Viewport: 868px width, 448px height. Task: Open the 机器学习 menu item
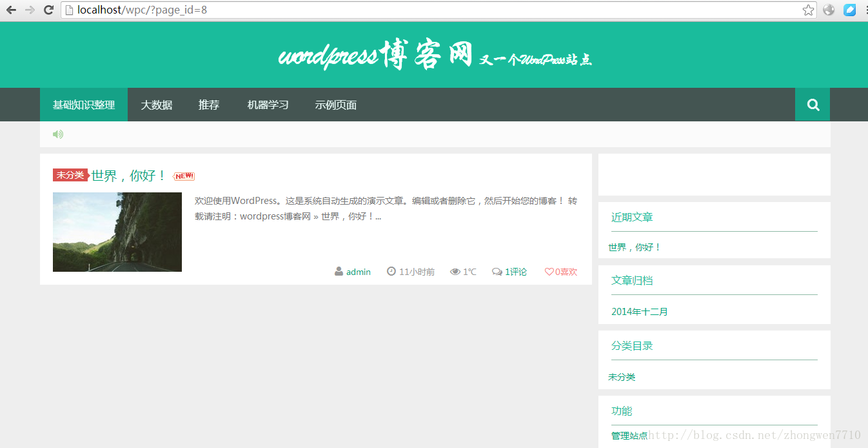click(268, 105)
